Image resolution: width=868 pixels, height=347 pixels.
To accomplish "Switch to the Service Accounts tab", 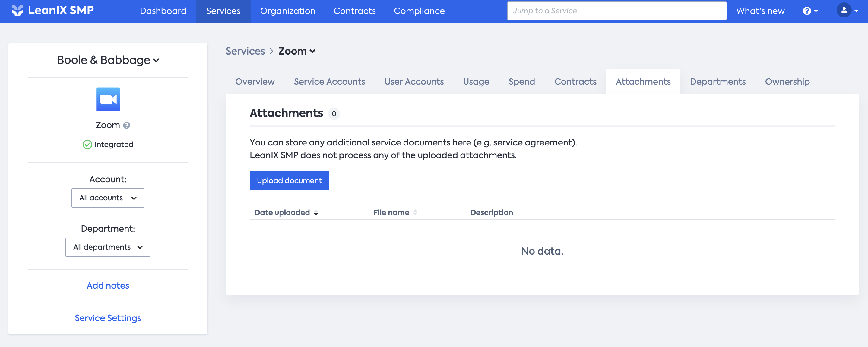I will click(x=329, y=82).
